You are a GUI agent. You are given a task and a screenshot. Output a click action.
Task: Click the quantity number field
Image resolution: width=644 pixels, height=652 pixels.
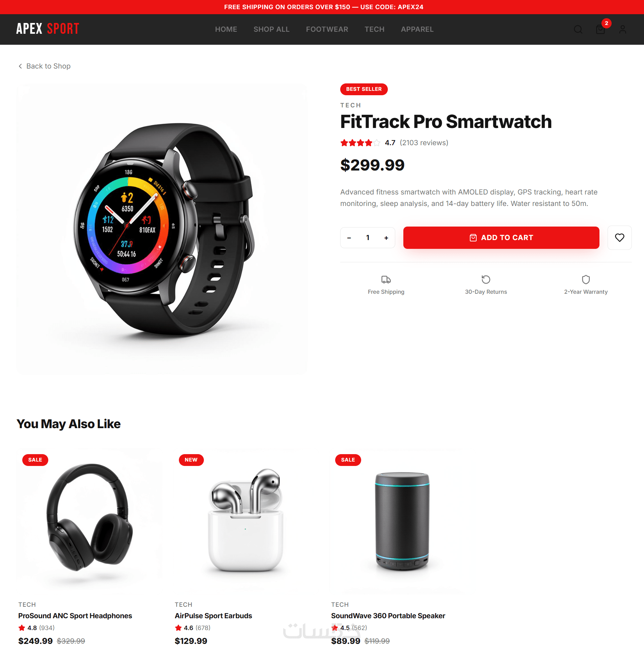368,238
